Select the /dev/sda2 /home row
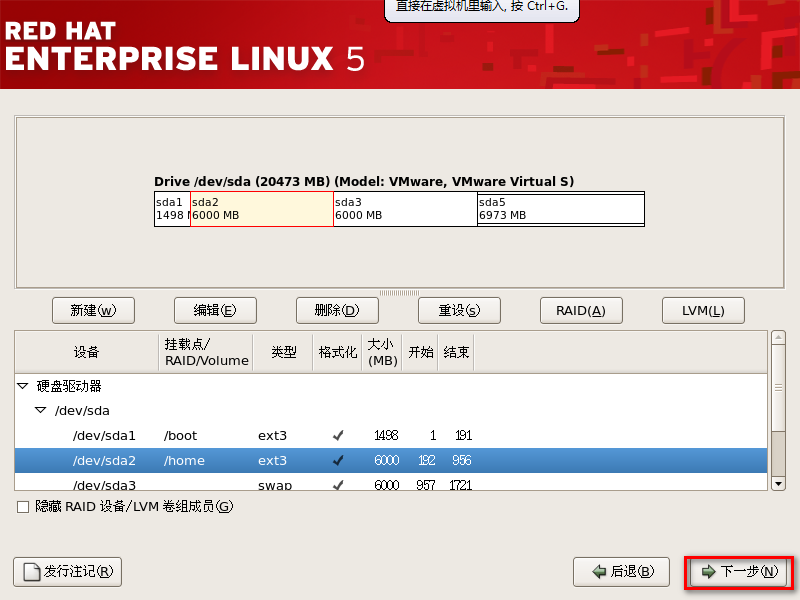 pyautogui.click(x=391, y=460)
